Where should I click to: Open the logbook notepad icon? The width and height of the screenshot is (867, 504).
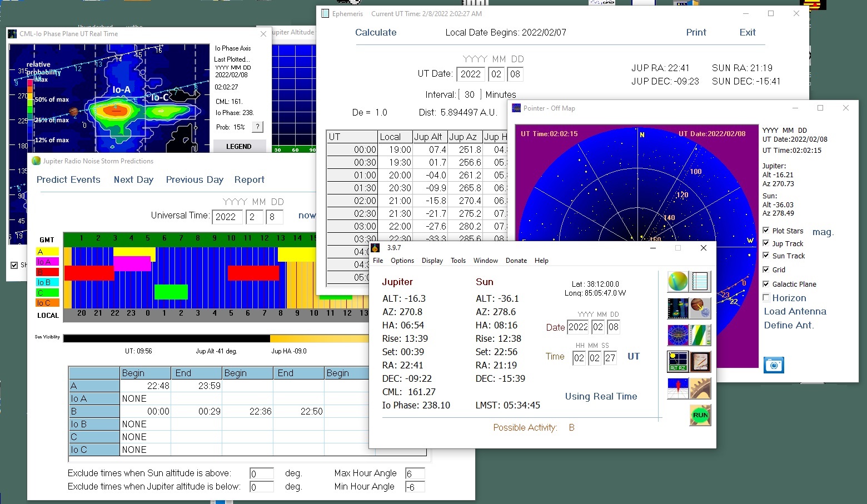click(700, 362)
